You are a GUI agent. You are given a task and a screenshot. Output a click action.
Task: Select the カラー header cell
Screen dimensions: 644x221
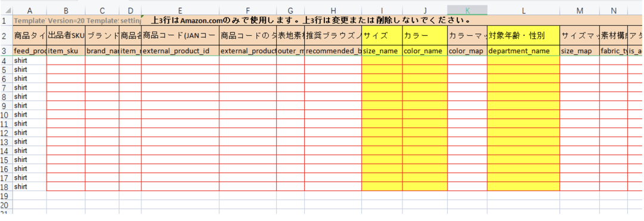click(425, 36)
